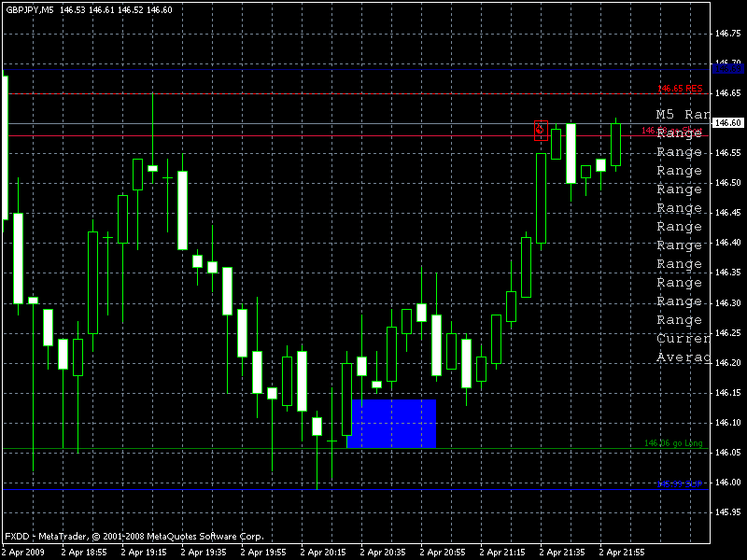Click the 'GBPJPY,M5' chart title text

[x=30, y=10]
